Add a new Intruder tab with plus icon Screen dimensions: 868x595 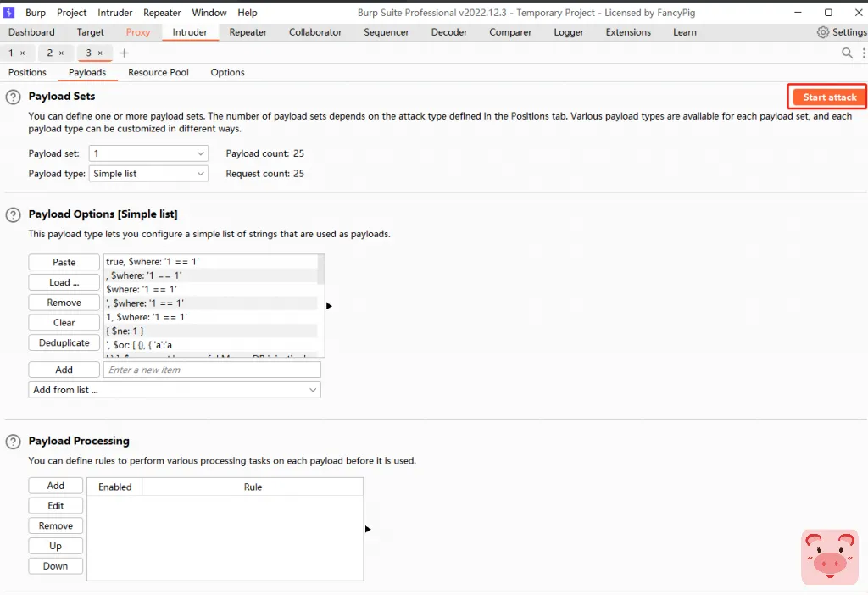(x=124, y=53)
